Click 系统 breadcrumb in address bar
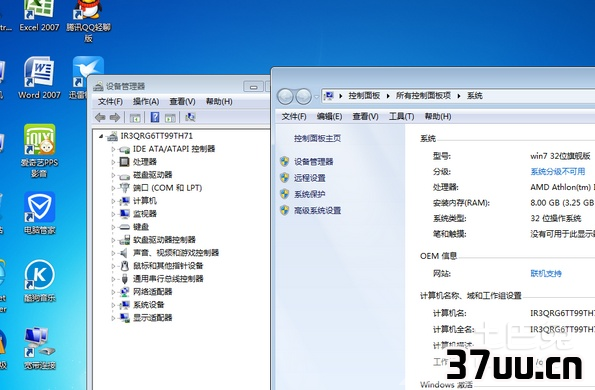 [x=474, y=96]
